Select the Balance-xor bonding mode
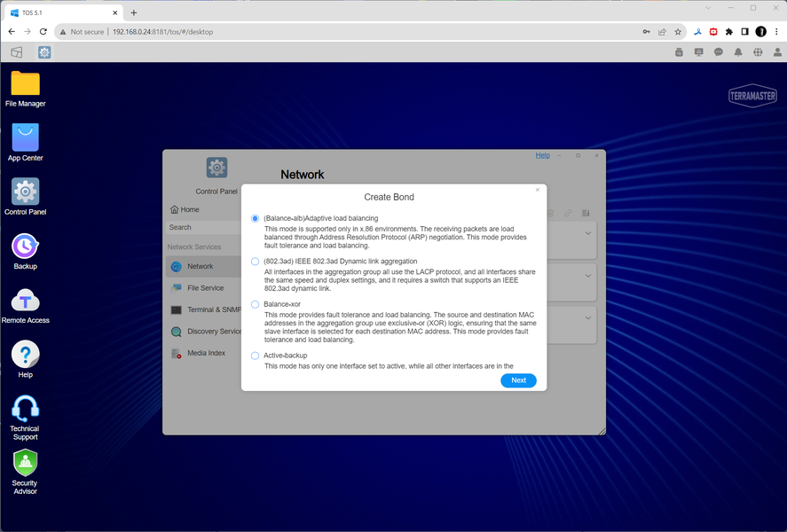The height and width of the screenshot is (532, 787). (x=255, y=304)
